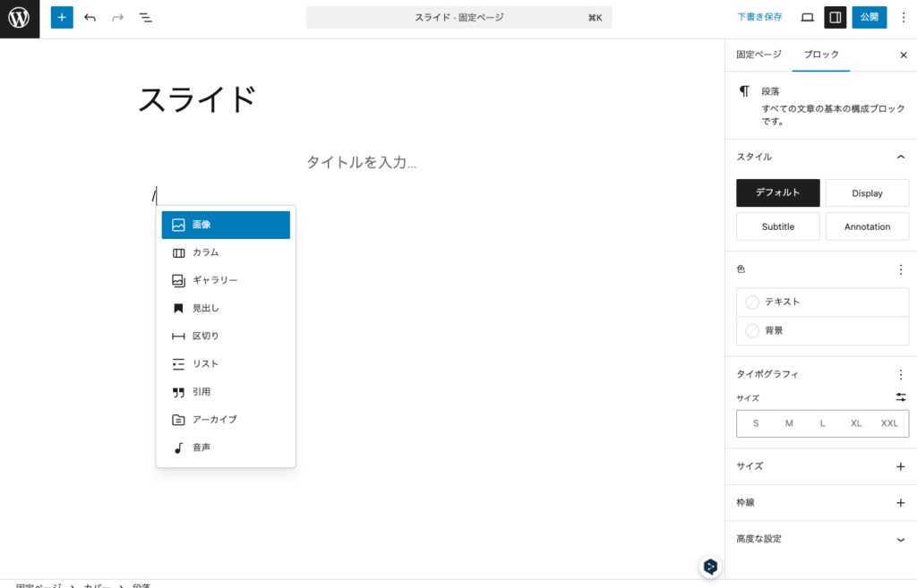Click the Jetpack icon at bottom right

[x=710, y=567]
